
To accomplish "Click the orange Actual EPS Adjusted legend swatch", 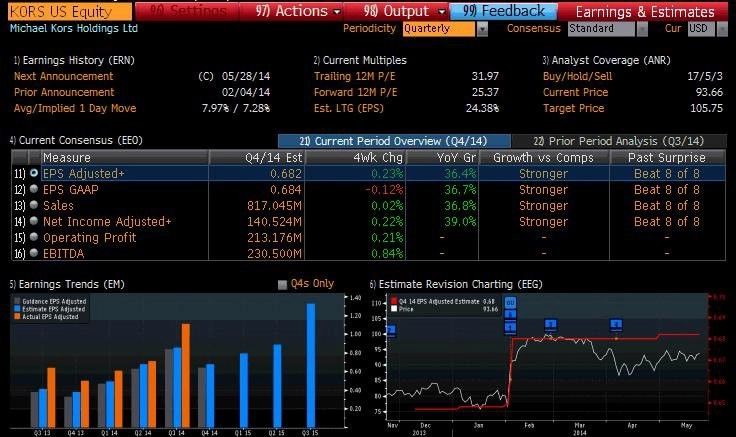I will 17,317.
